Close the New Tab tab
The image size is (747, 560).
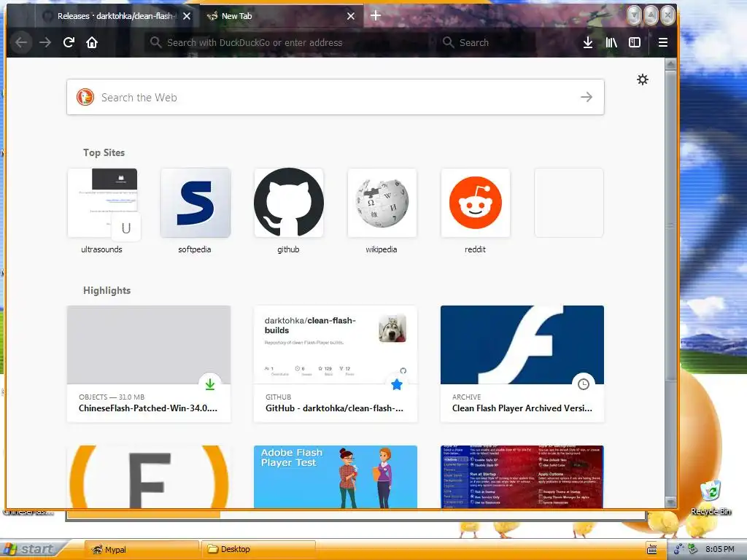click(351, 16)
